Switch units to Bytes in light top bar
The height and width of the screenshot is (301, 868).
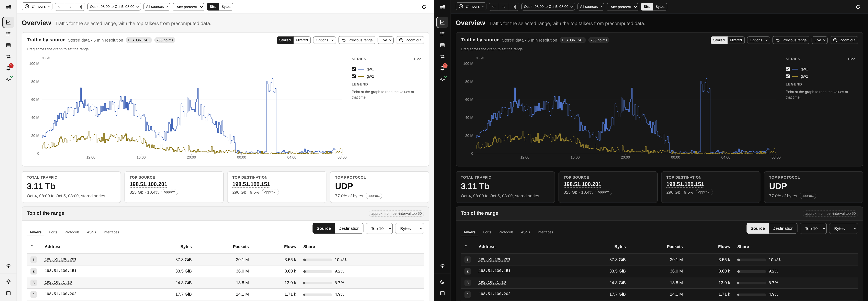226,7
